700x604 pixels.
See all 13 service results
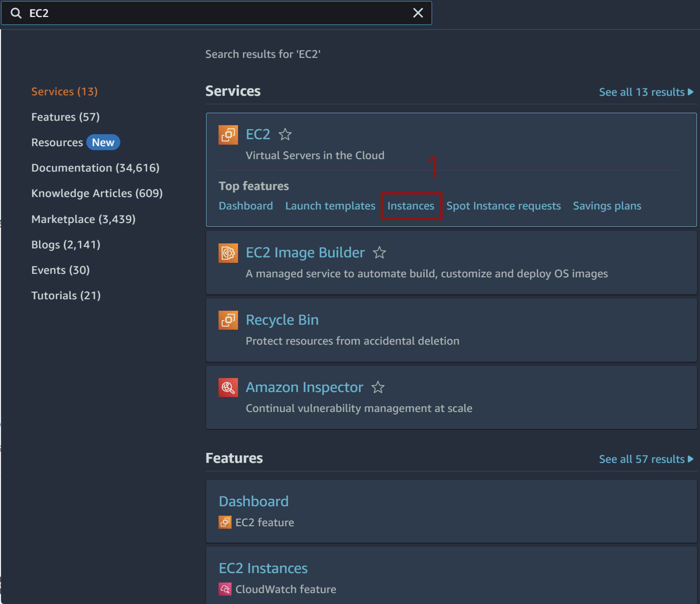click(x=646, y=92)
